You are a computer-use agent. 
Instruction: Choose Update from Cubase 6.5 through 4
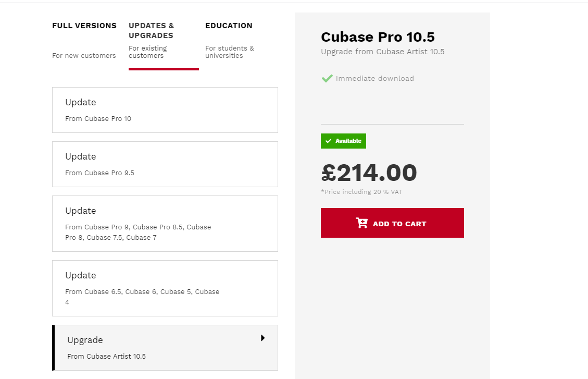click(x=165, y=288)
